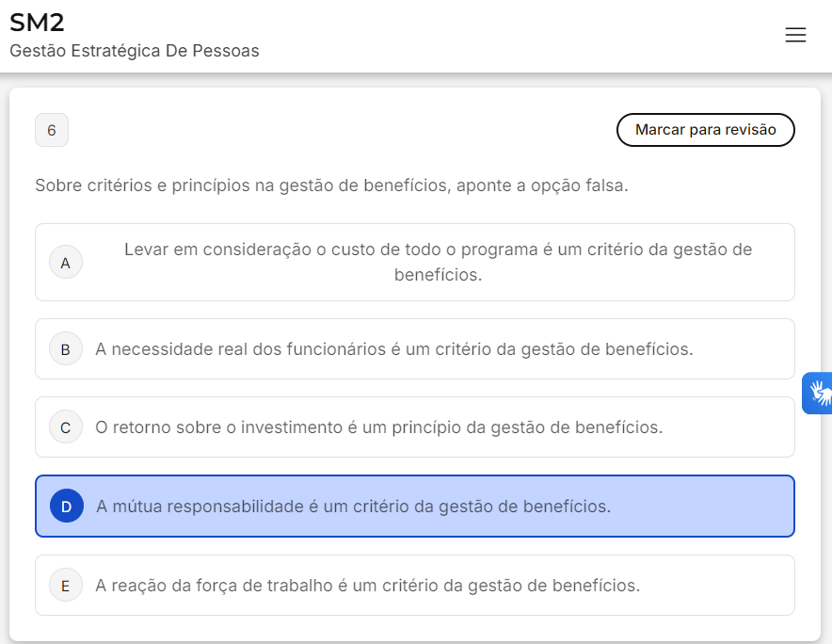Click the question number 6 badge
This screenshot has width=832, height=644.
tap(52, 130)
